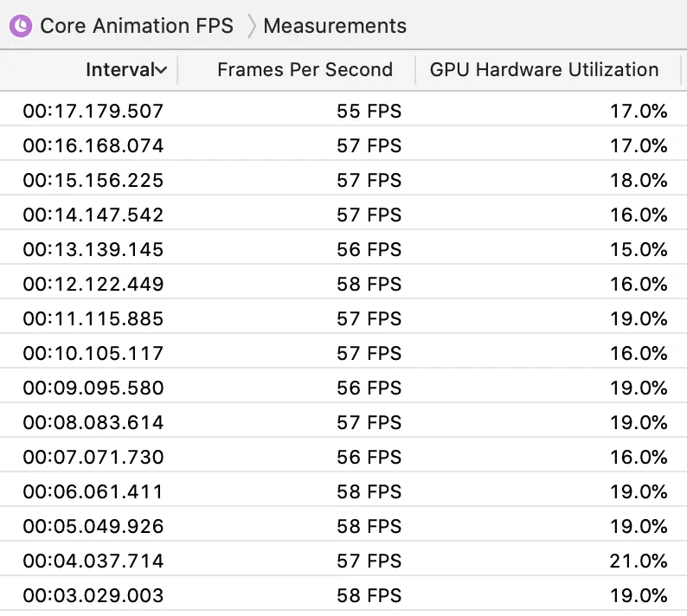687x616 pixels.
Task: Select the row at interval 00:17.179.507
Action: point(93,111)
